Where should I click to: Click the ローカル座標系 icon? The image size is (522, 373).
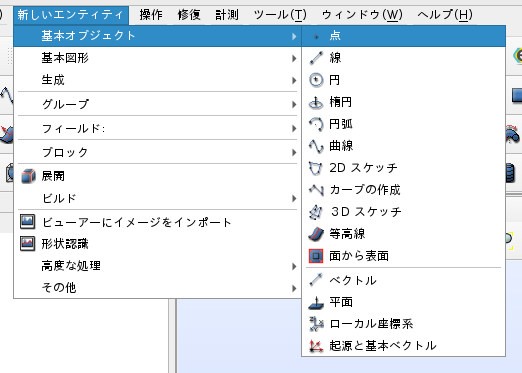click(316, 324)
